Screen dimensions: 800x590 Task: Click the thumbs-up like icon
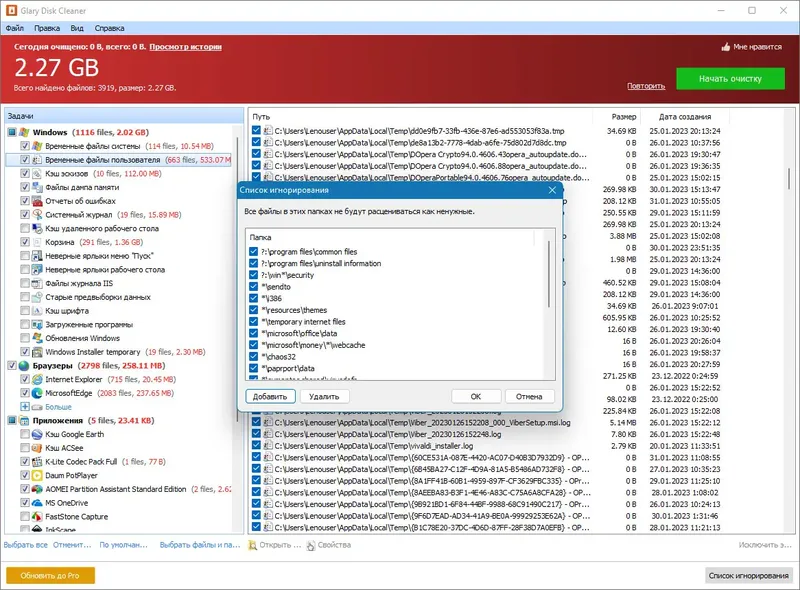726,47
